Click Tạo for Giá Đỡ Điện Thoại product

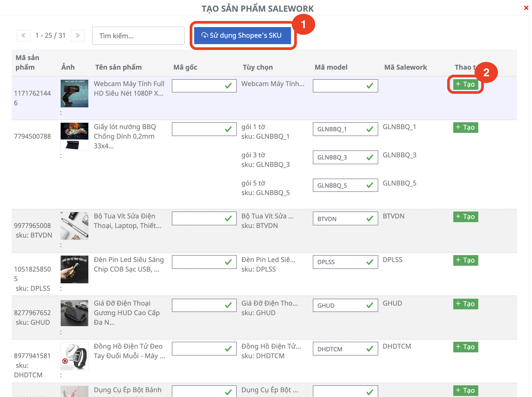pyautogui.click(x=465, y=304)
